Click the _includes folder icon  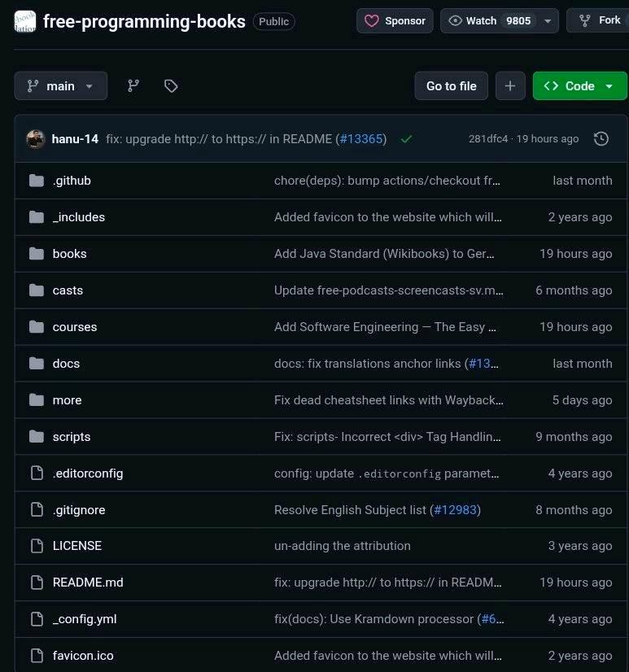37,217
